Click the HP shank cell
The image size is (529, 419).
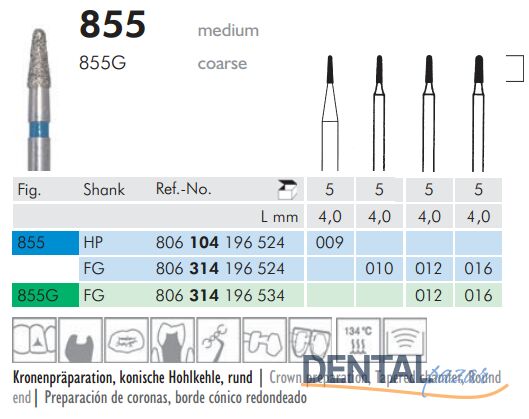(x=93, y=243)
